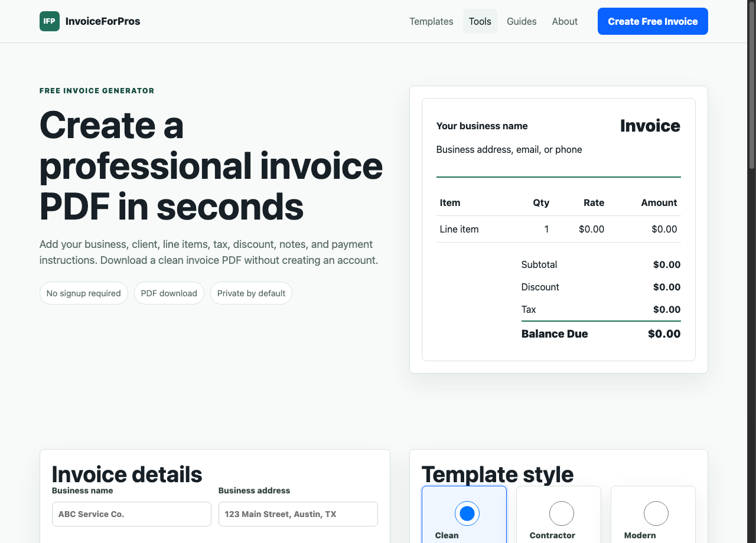Switch to the Tools nav item

coord(480,21)
